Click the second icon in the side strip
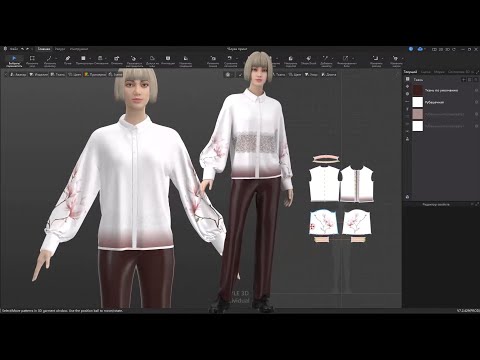This screenshot has height=360, width=480. pos(407,86)
